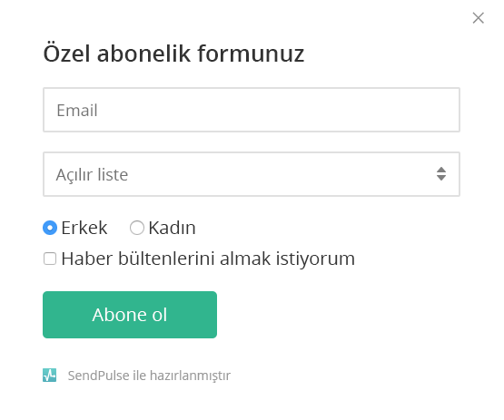Click the Açılır liste placeholder text
The width and height of the screenshot is (504, 420).
click(92, 175)
